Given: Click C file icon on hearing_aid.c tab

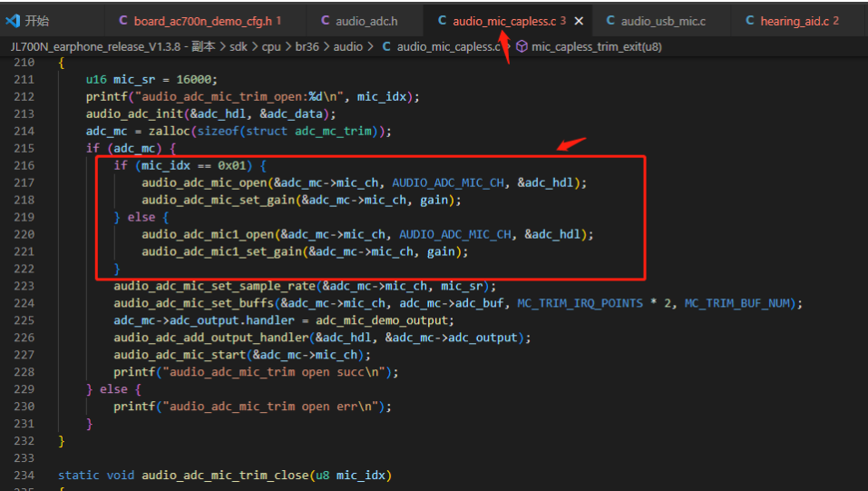Looking at the screenshot, I should click(x=749, y=21).
